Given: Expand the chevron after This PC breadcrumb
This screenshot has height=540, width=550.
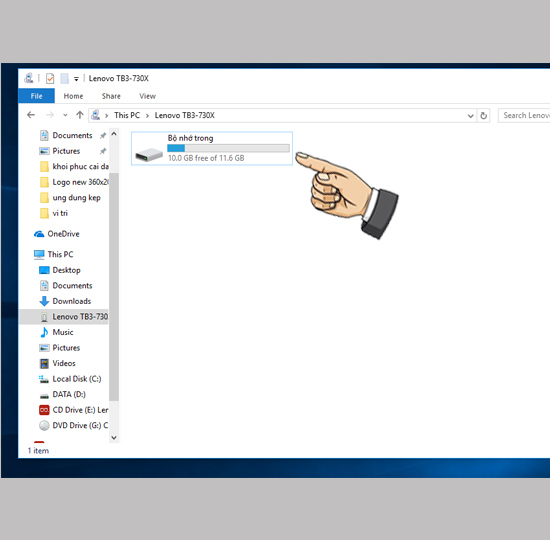Looking at the screenshot, I should (147, 115).
